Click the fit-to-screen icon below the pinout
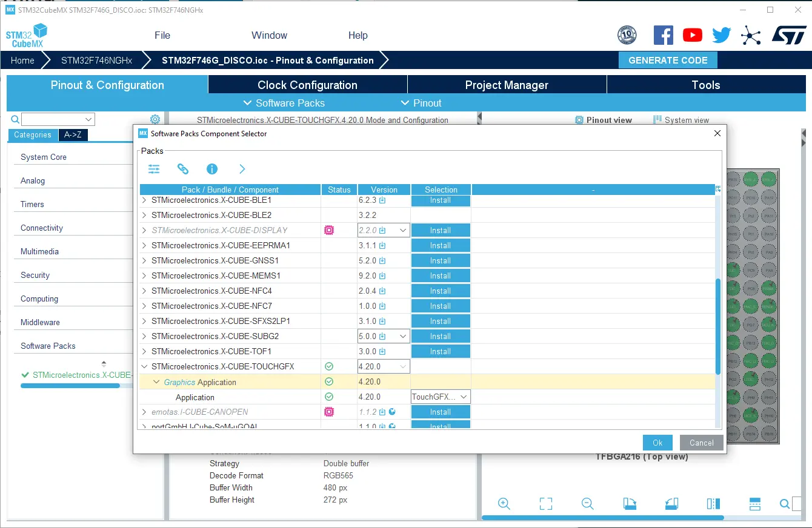This screenshot has width=812, height=528. 546,504
